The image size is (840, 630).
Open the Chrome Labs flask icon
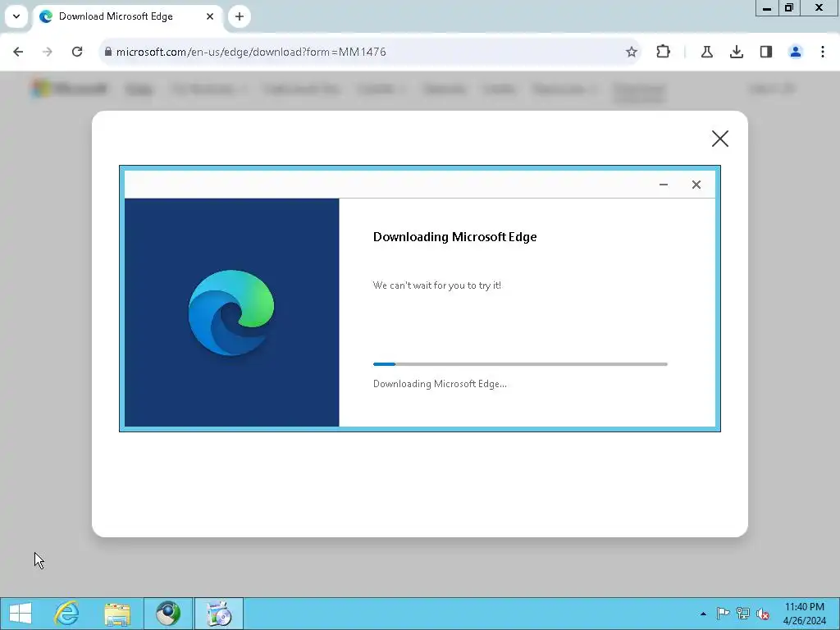(706, 52)
